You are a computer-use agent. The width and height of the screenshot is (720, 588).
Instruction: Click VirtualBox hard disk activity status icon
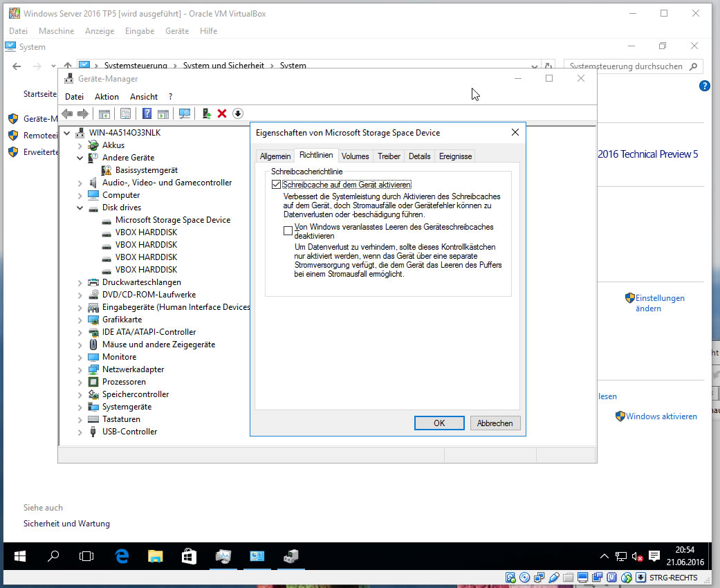[x=510, y=578]
